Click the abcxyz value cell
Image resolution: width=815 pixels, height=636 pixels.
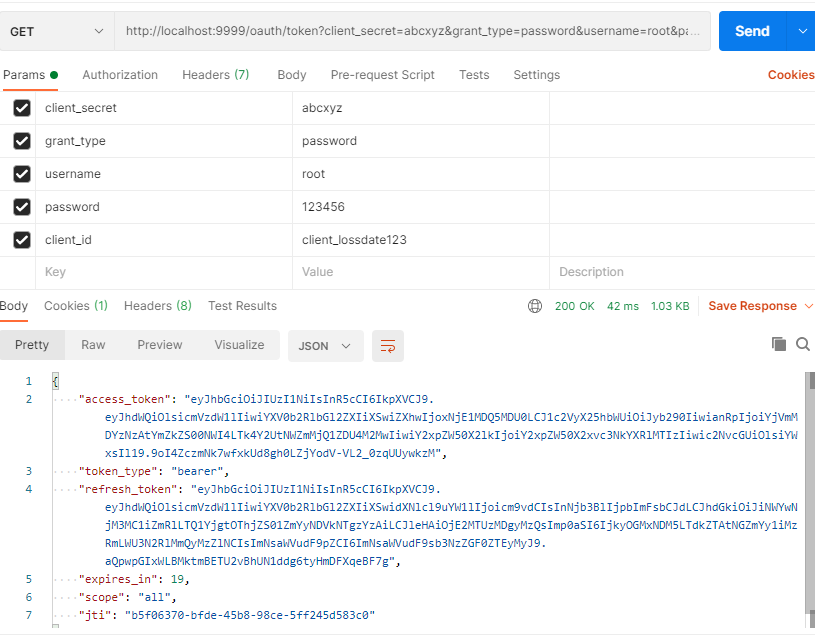tap(420, 108)
